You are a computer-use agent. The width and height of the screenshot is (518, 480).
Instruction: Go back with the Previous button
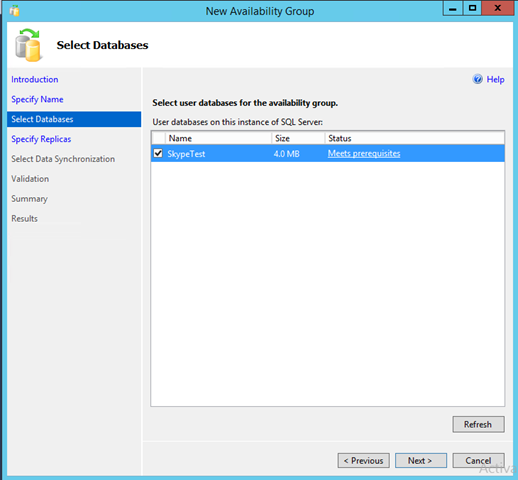363,461
